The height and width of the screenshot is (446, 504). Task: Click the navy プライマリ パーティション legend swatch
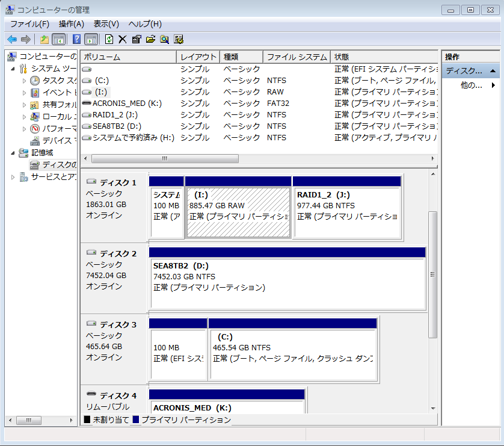point(136,420)
